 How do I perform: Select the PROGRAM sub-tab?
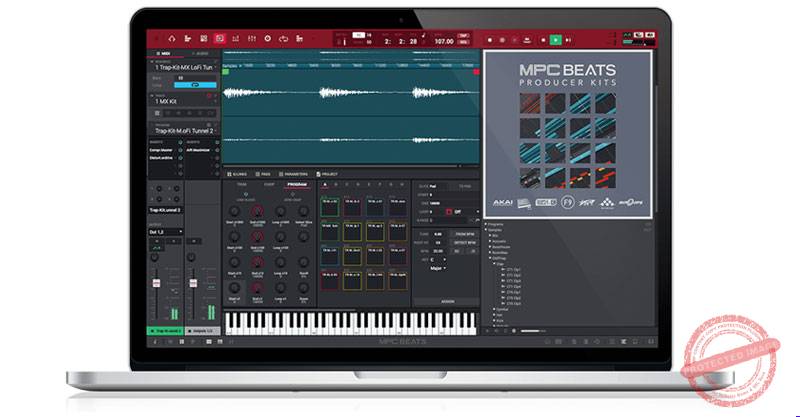[x=297, y=184]
